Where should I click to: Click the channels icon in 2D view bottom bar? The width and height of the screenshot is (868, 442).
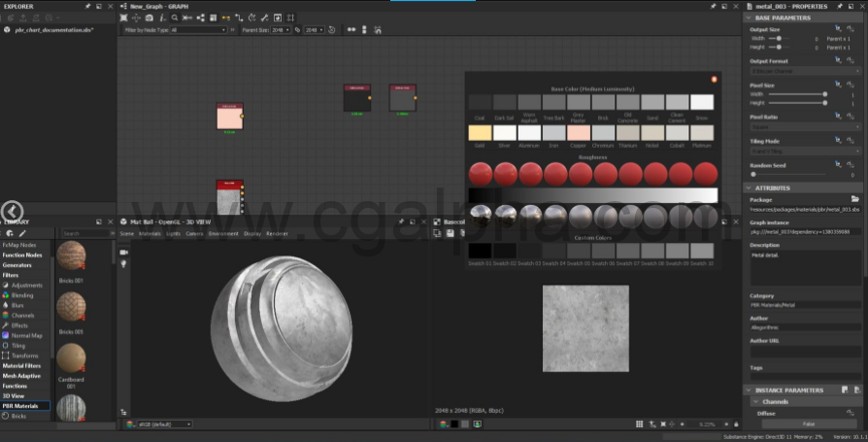[443, 424]
